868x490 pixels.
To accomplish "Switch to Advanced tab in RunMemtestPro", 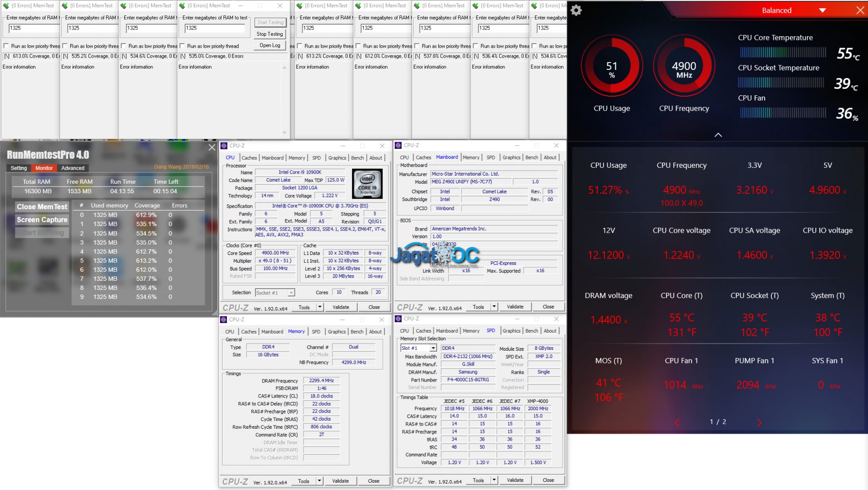I will (73, 168).
